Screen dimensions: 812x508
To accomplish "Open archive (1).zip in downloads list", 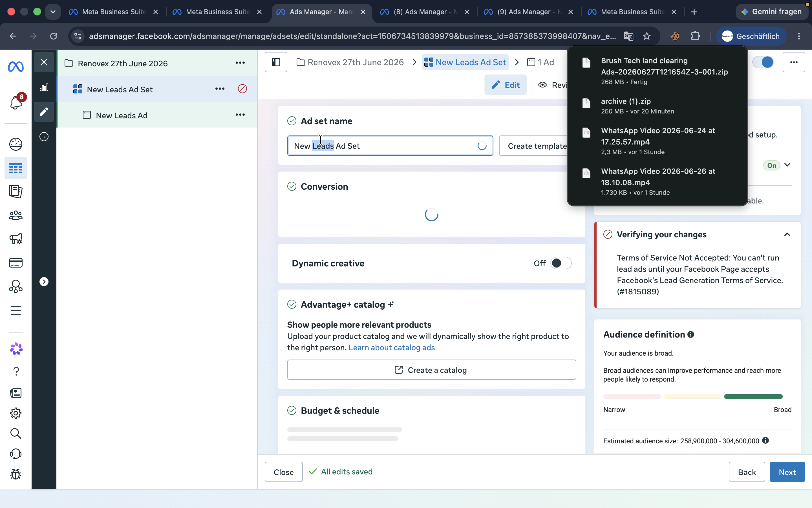I will coord(657,106).
